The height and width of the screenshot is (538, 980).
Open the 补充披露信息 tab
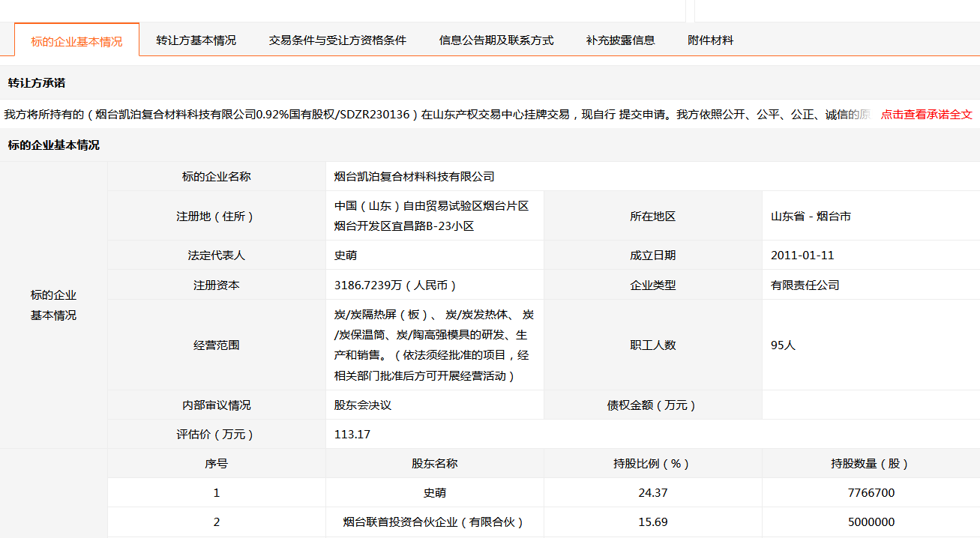tap(620, 40)
